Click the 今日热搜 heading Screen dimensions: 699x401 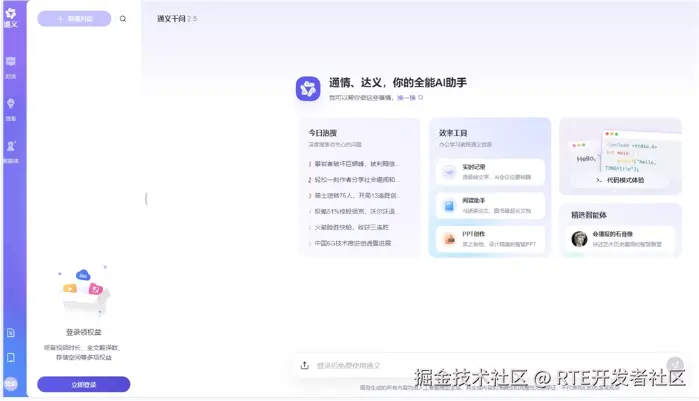click(322, 133)
